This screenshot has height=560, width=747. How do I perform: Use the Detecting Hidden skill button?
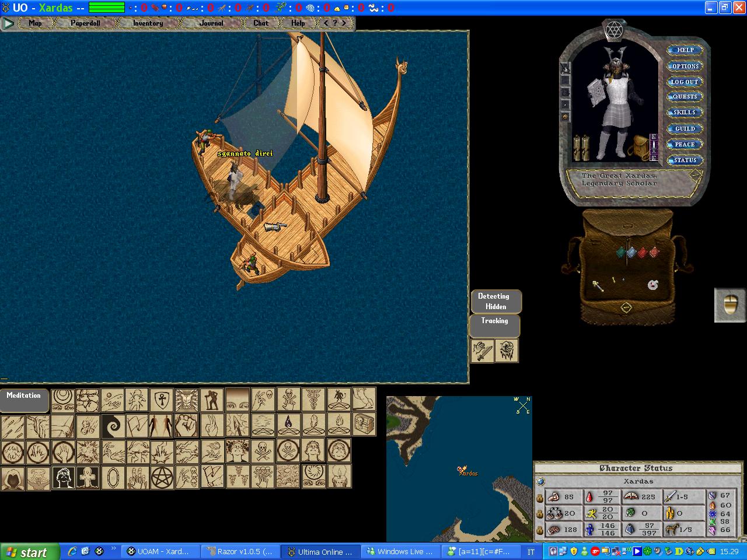coord(495,302)
